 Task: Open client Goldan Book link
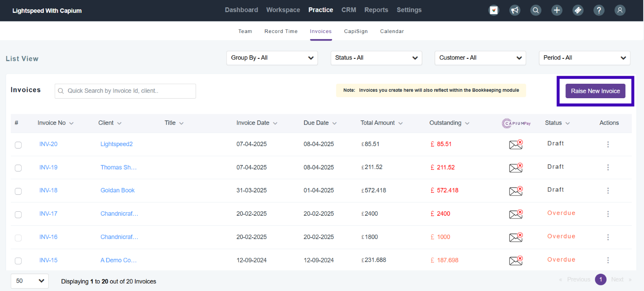[x=118, y=190]
